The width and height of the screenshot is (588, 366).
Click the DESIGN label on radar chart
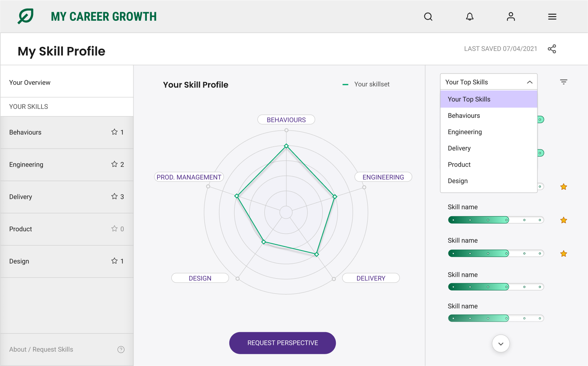(200, 278)
